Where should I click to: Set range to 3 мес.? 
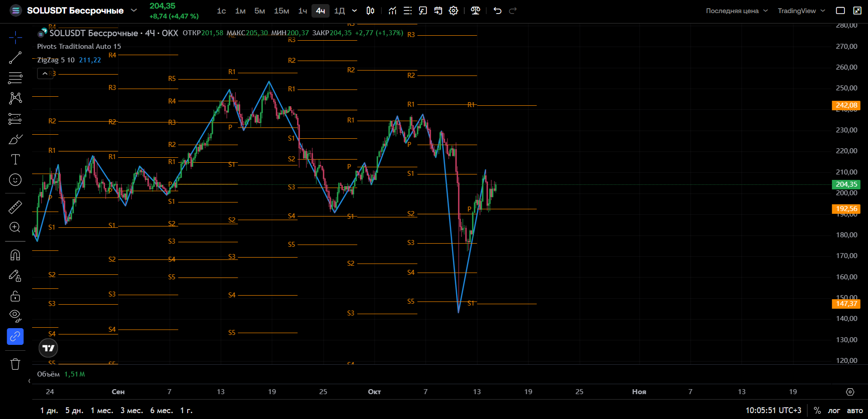132,410
